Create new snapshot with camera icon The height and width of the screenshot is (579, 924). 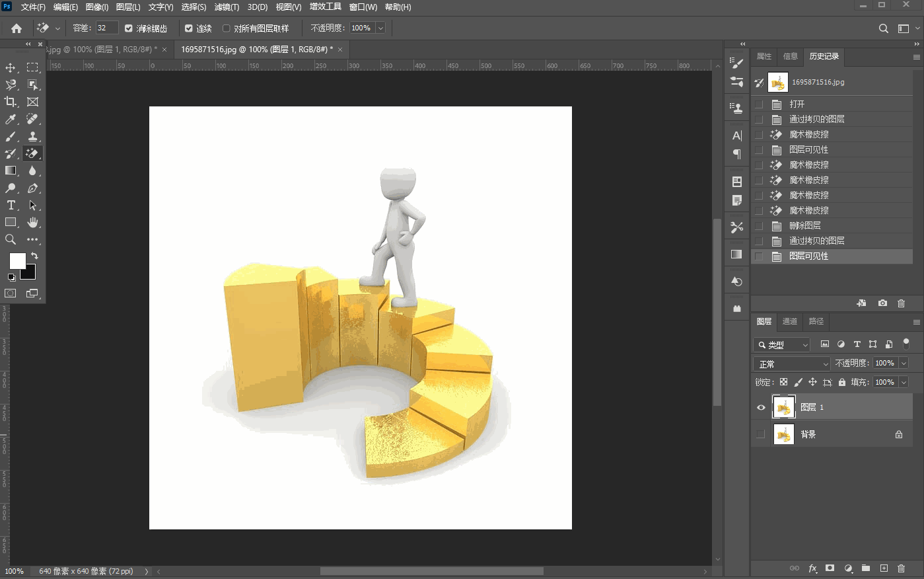pos(882,303)
